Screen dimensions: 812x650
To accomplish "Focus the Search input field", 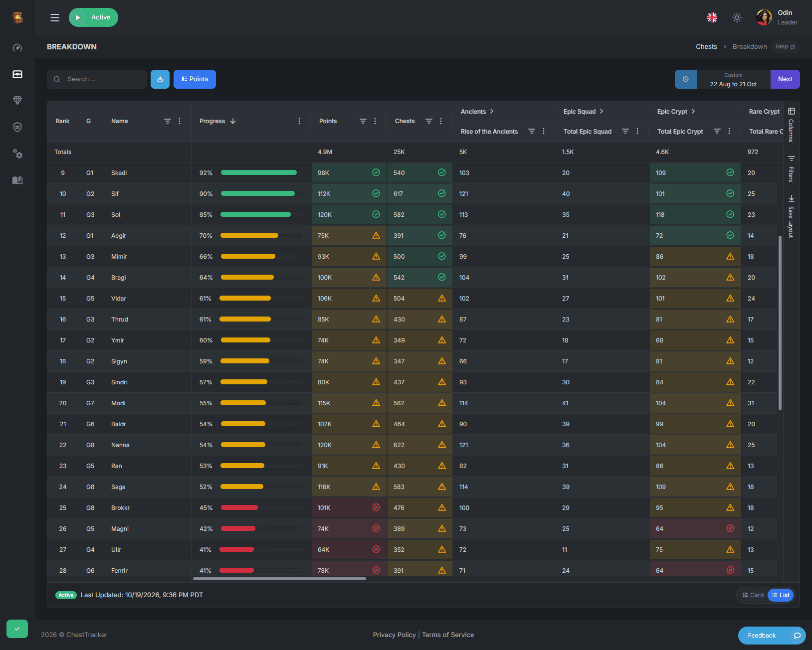I will [x=97, y=79].
